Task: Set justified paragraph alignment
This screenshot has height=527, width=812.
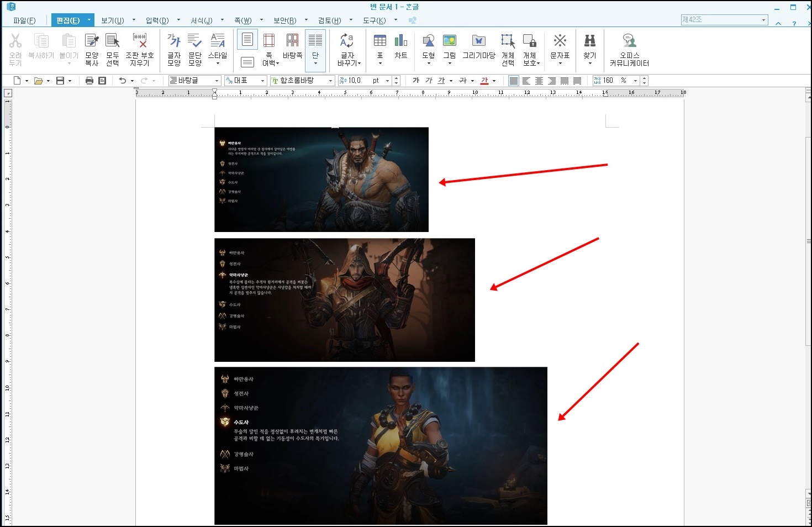Action: (514, 81)
